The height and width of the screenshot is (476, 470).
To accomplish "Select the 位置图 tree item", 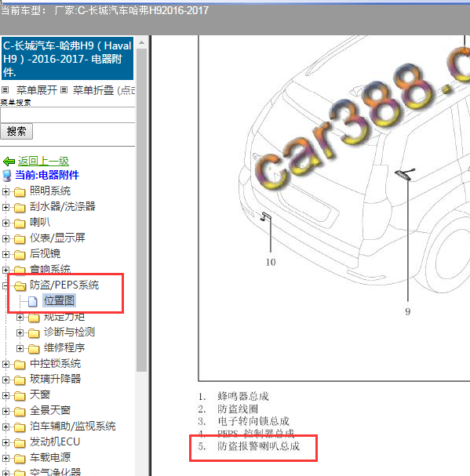I will [x=59, y=300].
